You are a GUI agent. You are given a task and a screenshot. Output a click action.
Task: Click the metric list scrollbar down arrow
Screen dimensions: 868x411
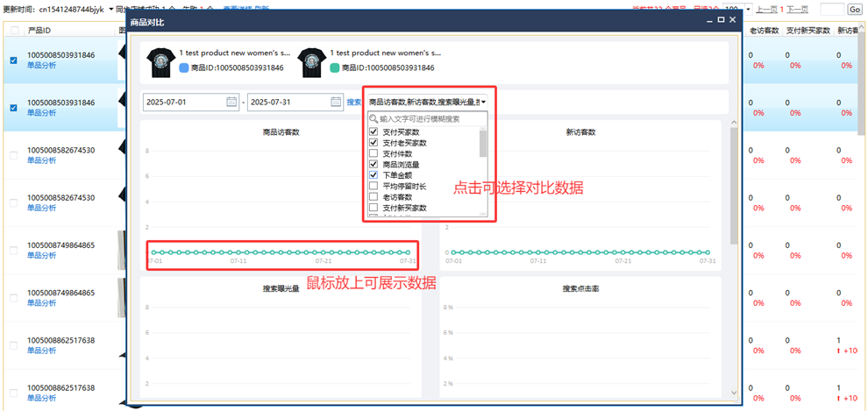tap(483, 214)
